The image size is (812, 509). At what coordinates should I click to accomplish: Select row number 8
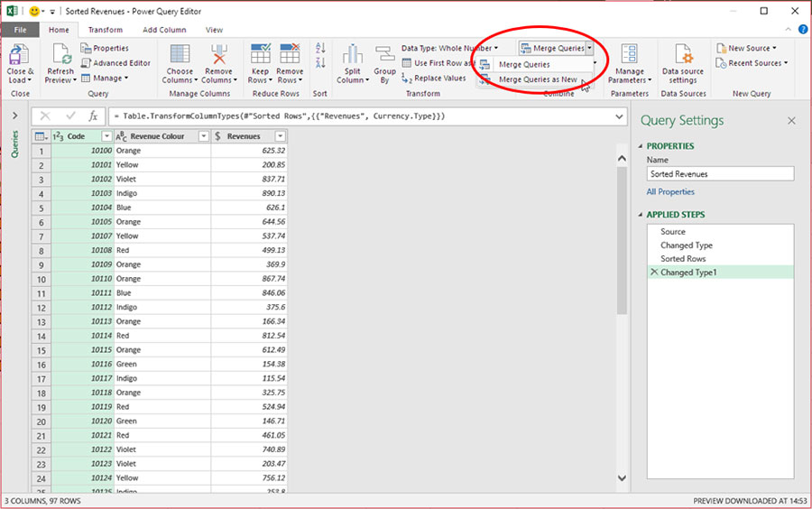coord(41,251)
